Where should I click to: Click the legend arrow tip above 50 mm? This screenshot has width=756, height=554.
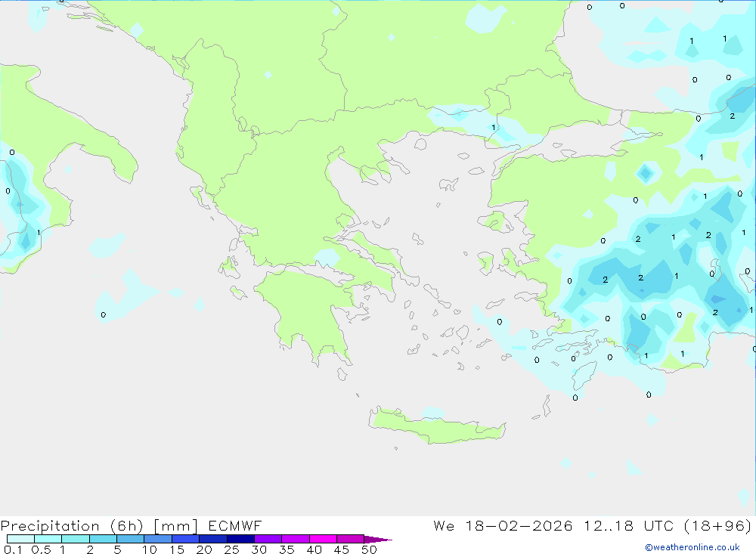coord(378,540)
